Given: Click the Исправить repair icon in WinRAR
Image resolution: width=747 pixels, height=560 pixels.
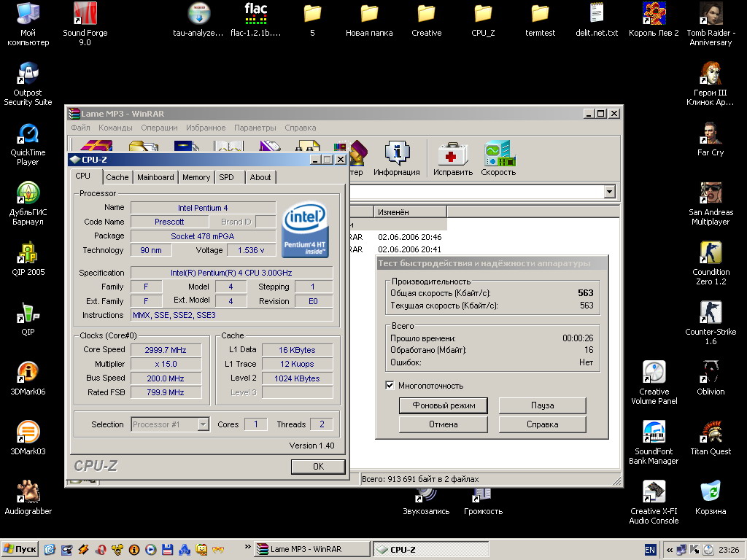Looking at the screenshot, I should [452, 158].
